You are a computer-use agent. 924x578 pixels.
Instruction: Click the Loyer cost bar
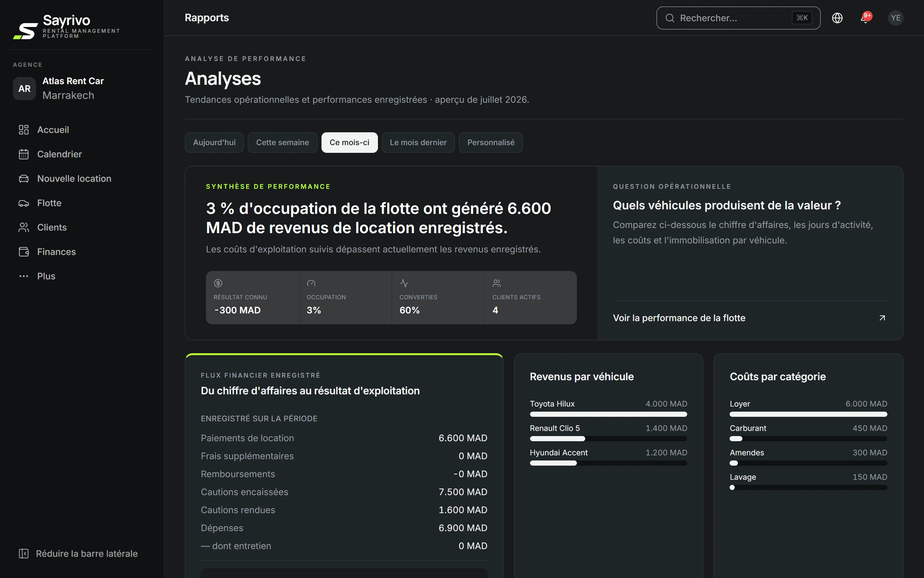(808, 414)
